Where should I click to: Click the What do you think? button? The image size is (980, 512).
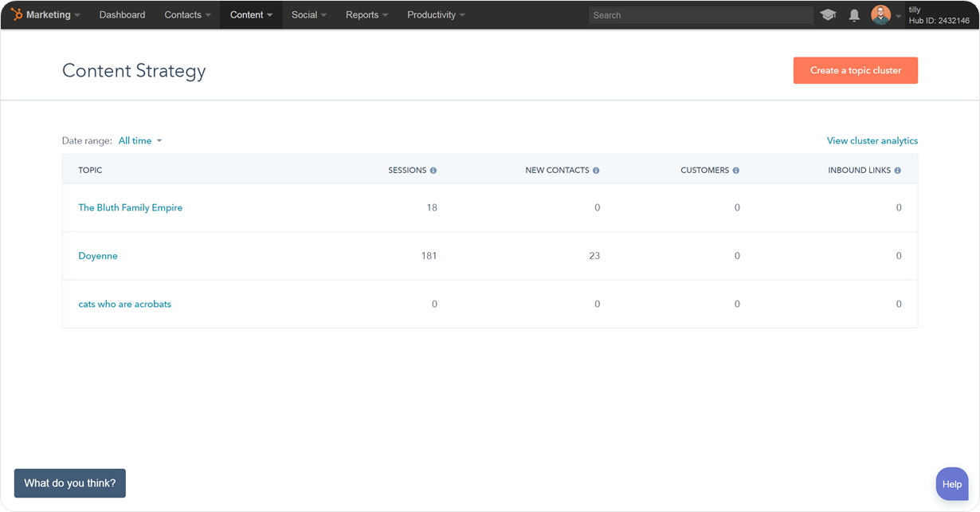[x=70, y=483]
